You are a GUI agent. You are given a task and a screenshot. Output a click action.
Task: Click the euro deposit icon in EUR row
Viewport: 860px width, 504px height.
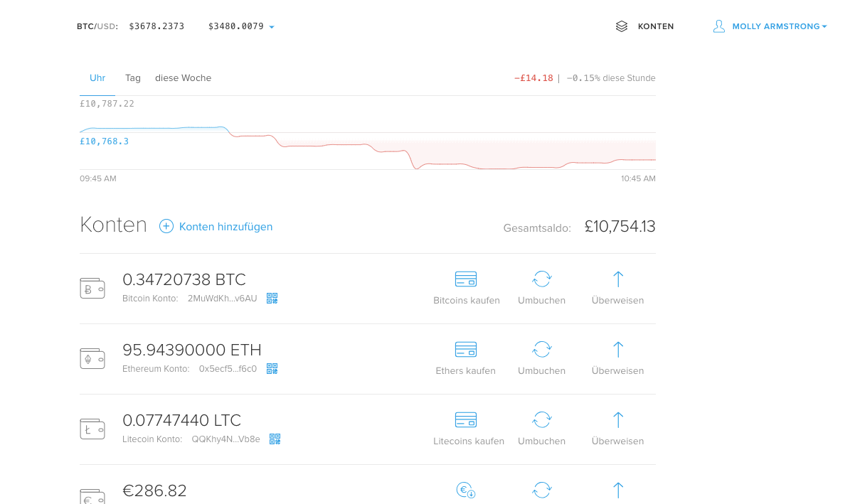tap(466, 490)
